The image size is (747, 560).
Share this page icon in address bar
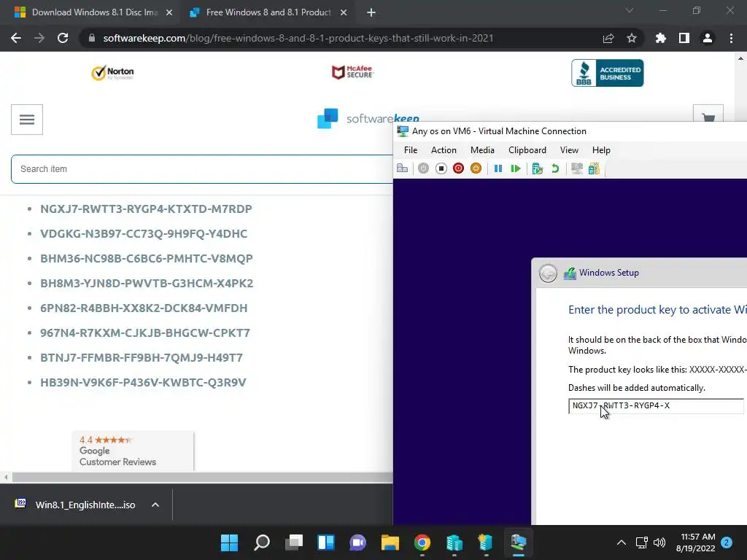pyautogui.click(x=608, y=38)
